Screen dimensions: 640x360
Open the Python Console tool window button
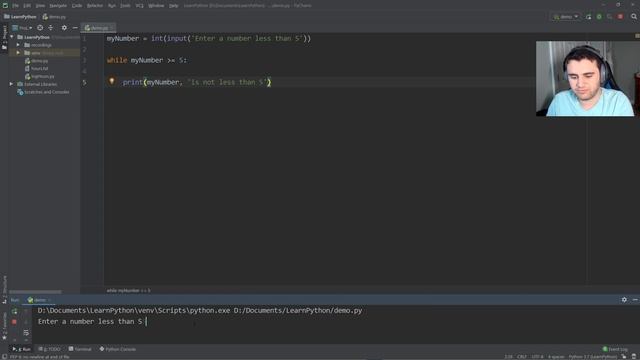pyautogui.click(x=118, y=349)
